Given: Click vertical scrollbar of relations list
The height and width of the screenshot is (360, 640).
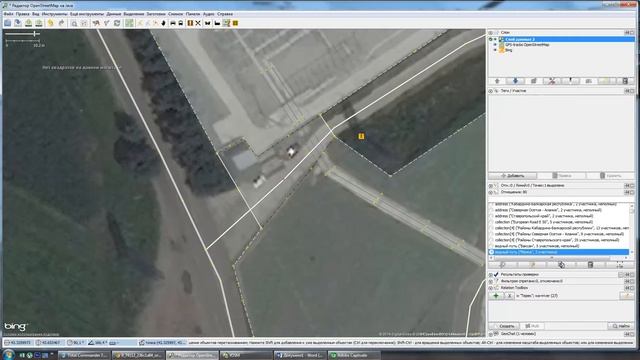Looking at the screenshot, I should click(632, 229).
